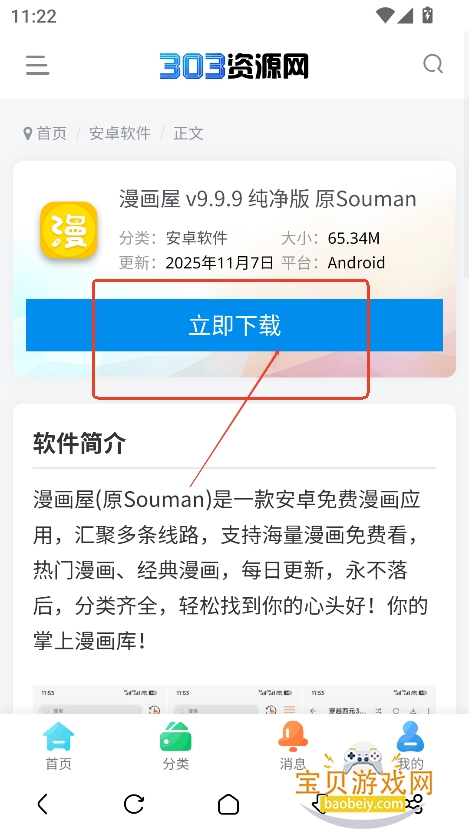The height and width of the screenshot is (834, 469).
Task: Open 安卓软件 breadcrumb link
Action: tap(120, 133)
